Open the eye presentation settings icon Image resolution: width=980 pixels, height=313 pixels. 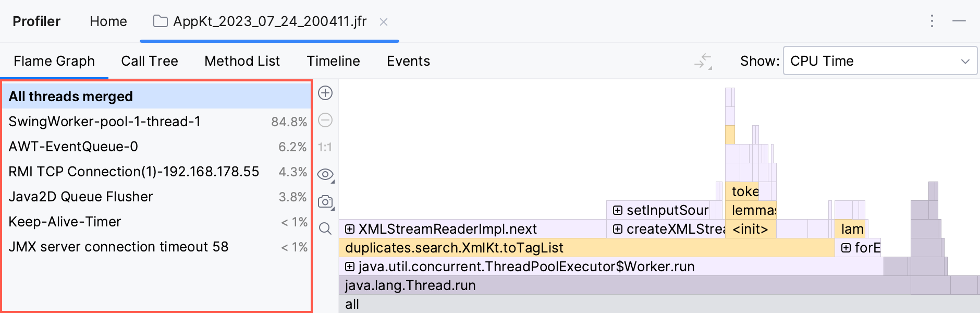[x=325, y=174]
